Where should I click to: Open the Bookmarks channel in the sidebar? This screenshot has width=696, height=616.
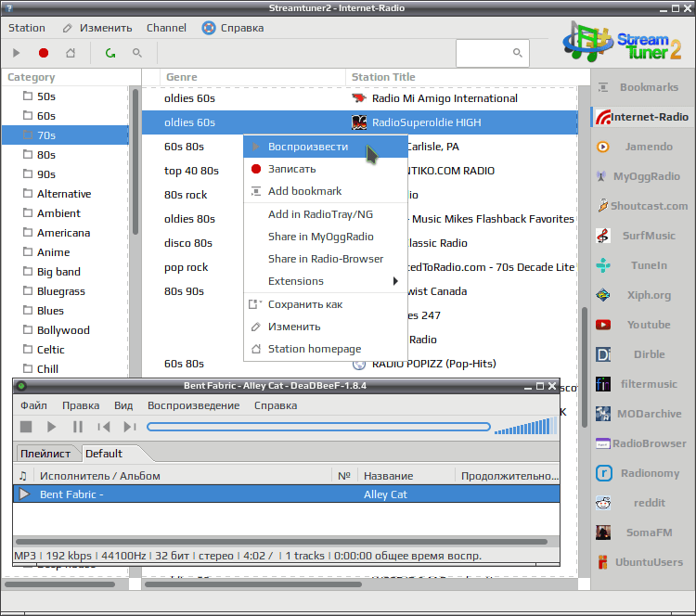642,87
